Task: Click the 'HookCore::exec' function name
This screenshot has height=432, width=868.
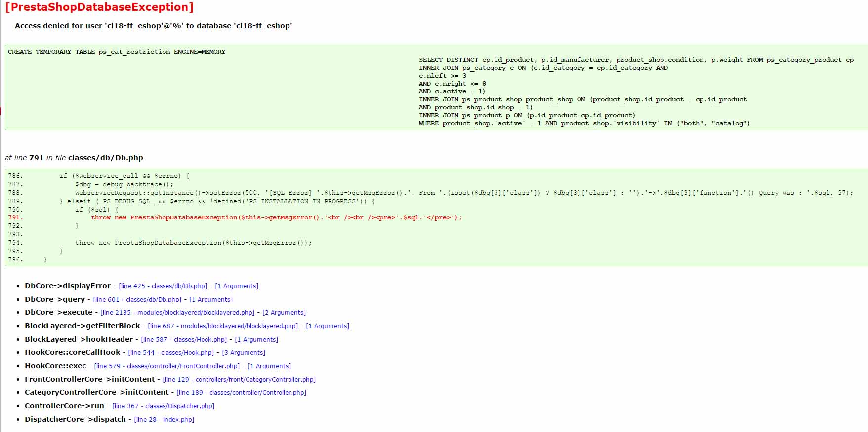Action: click(55, 366)
